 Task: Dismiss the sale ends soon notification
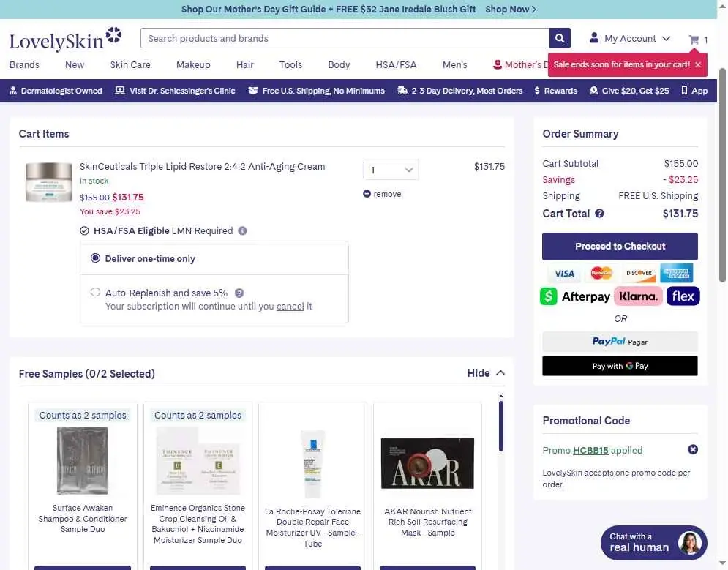(x=698, y=64)
